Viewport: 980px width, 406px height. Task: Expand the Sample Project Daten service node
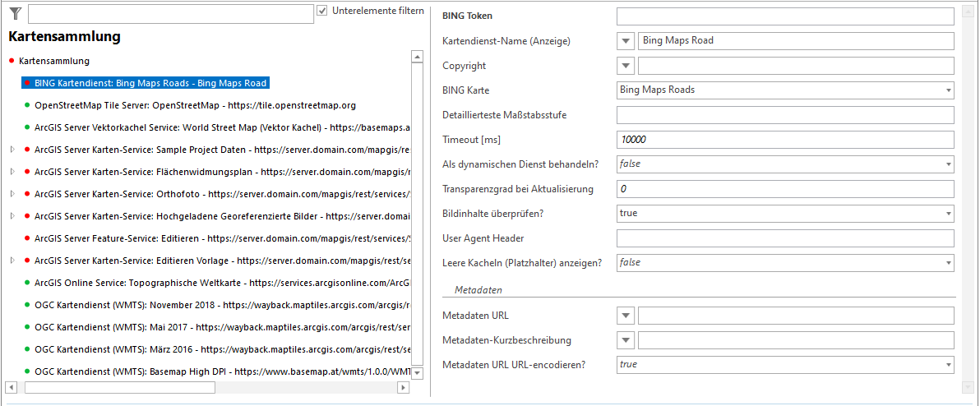(13, 150)
